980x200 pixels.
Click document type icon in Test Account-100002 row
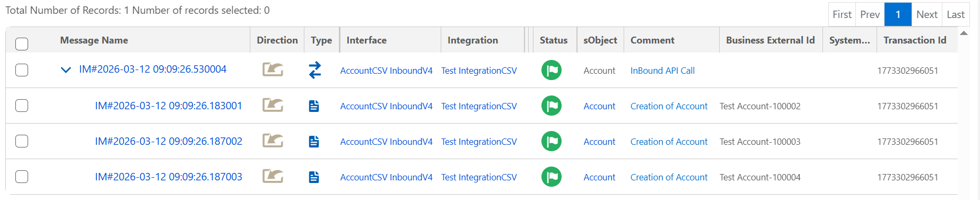[314, 106]
